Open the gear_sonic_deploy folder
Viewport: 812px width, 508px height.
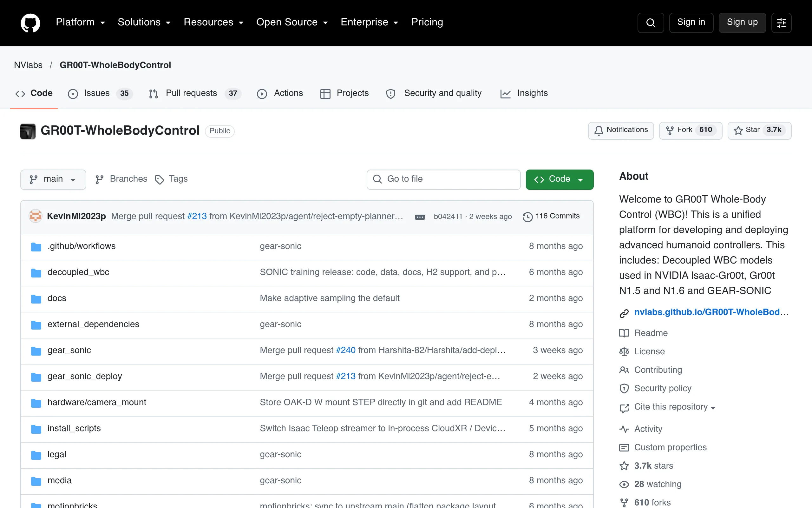click(85, 377)
